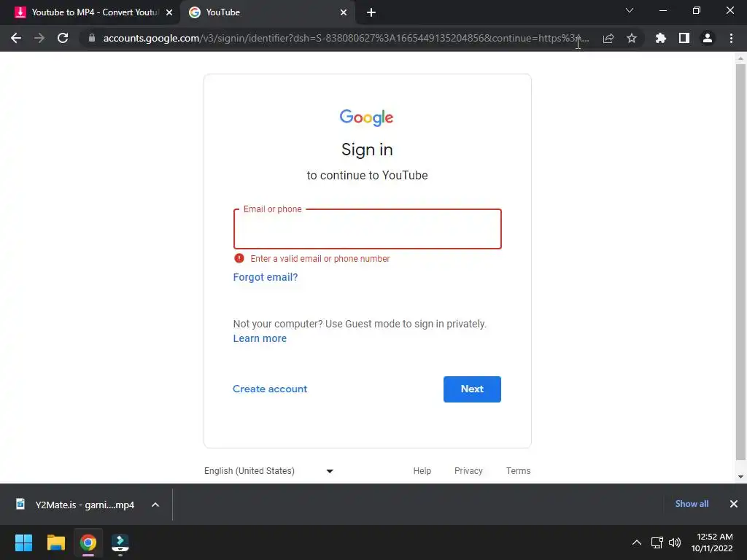Open the Learn more link

point(260,338)
